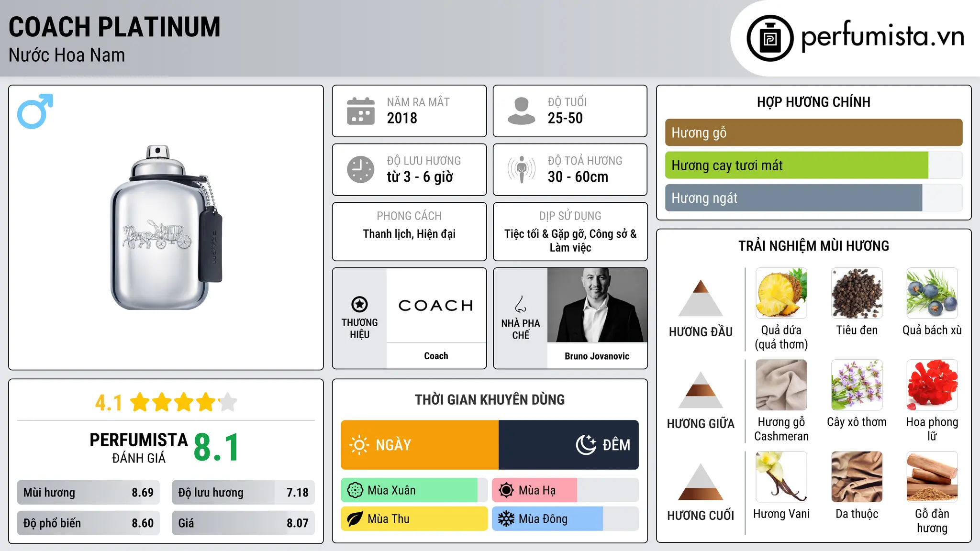Click the yellow star rating row
The height and width of the screenshot is (551, 980).
coord(184,402)
